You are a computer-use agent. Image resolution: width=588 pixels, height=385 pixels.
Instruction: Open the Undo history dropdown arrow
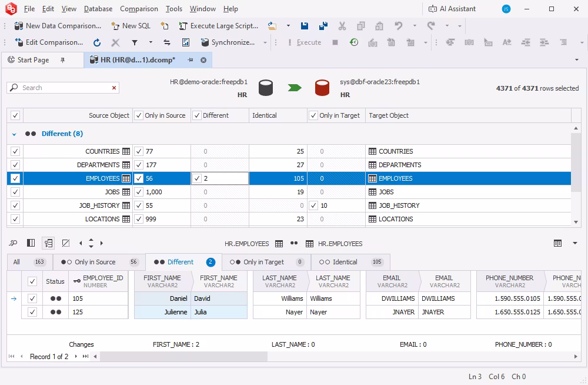[415, 26]
